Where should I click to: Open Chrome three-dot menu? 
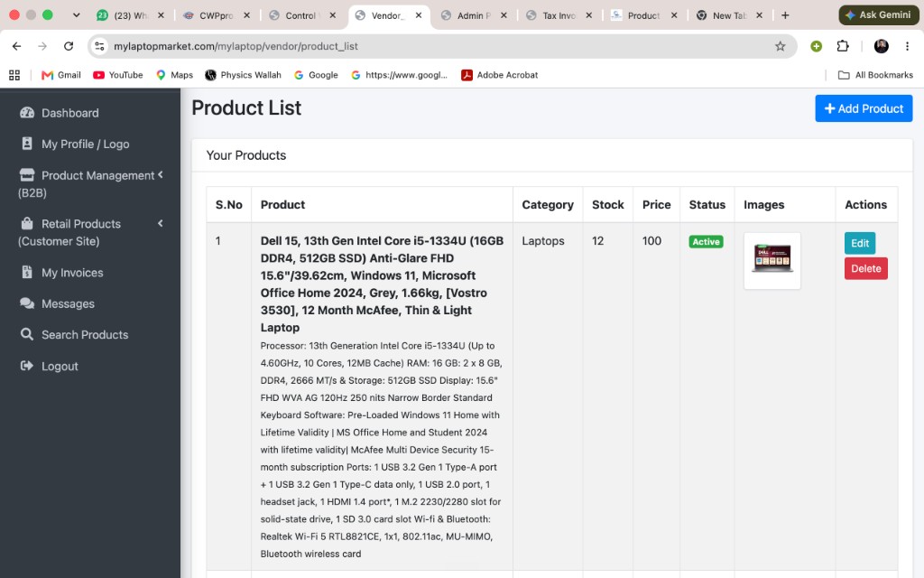[908, 46]
